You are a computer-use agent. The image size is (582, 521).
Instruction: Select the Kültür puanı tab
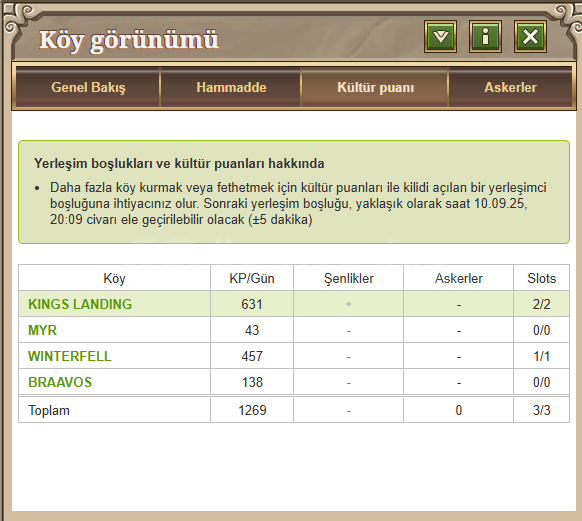pos(375,88)
